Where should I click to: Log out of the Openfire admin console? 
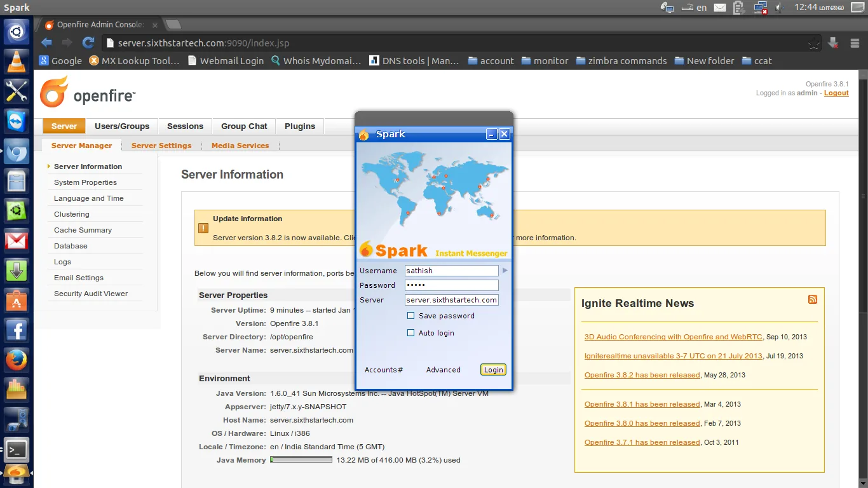tap(836, 93)
